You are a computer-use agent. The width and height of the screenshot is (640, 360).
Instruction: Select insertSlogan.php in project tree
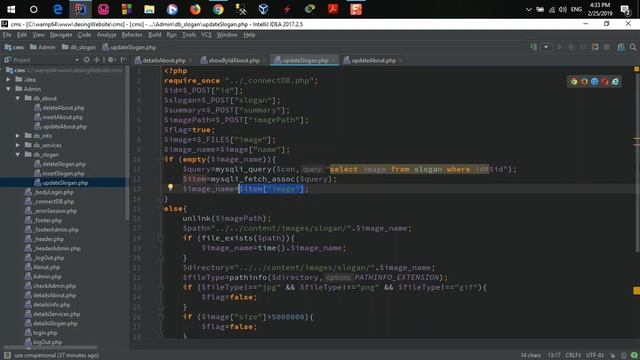point(62,173)
